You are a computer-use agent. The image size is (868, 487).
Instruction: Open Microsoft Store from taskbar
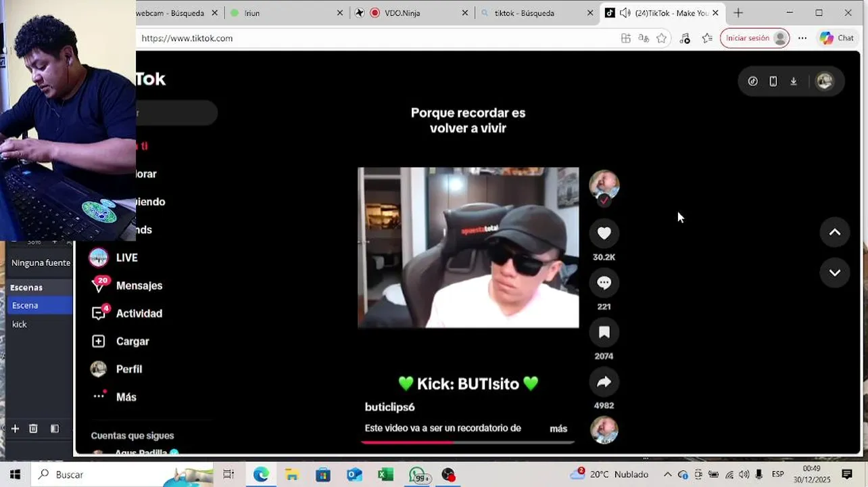coord(323,475)
